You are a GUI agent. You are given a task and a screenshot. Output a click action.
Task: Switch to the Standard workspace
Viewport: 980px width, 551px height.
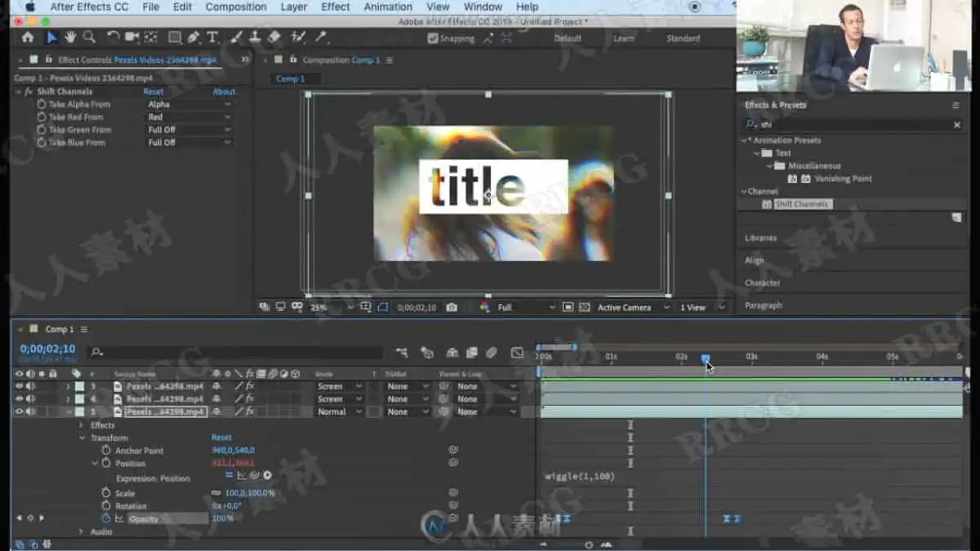pyautogui.click(x=683, y=38)
